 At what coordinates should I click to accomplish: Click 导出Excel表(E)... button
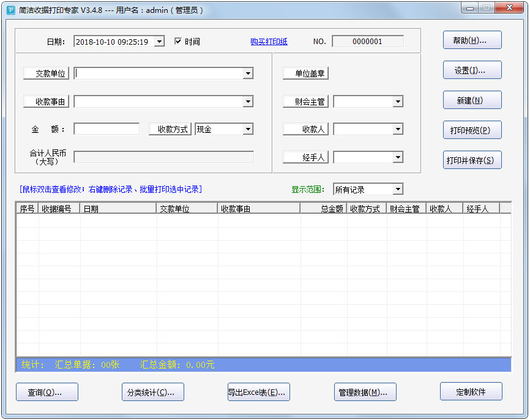[259, 392]
